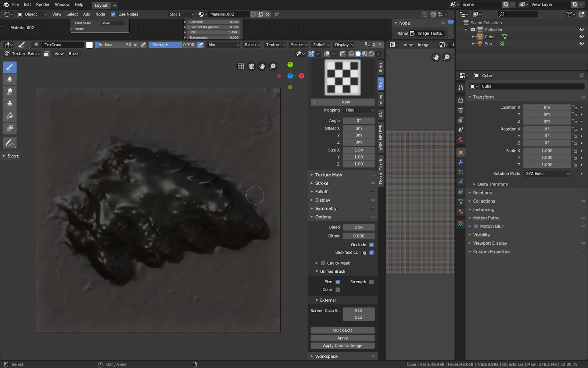Uncheck Backface Culling option
The height and width of the screenshot is (368, 588).
point(372,252)
